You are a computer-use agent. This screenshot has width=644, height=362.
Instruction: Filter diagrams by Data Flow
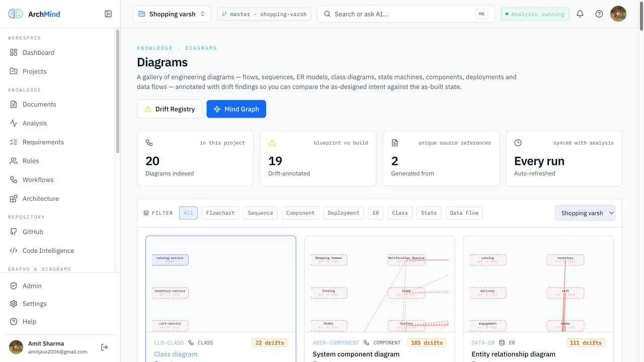coord(464,213)
